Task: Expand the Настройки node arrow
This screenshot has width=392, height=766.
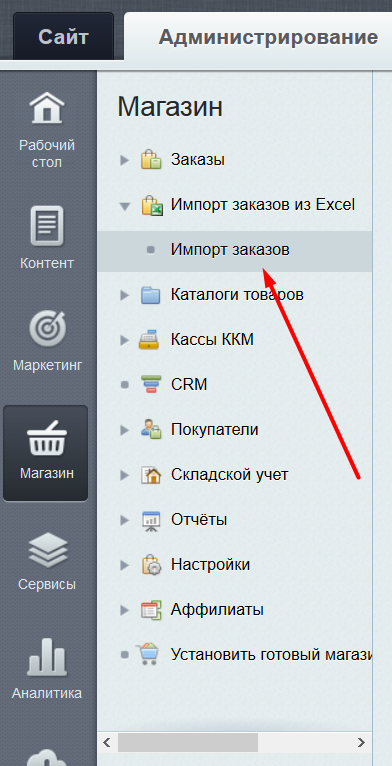Action: click(x=125, y=565)
